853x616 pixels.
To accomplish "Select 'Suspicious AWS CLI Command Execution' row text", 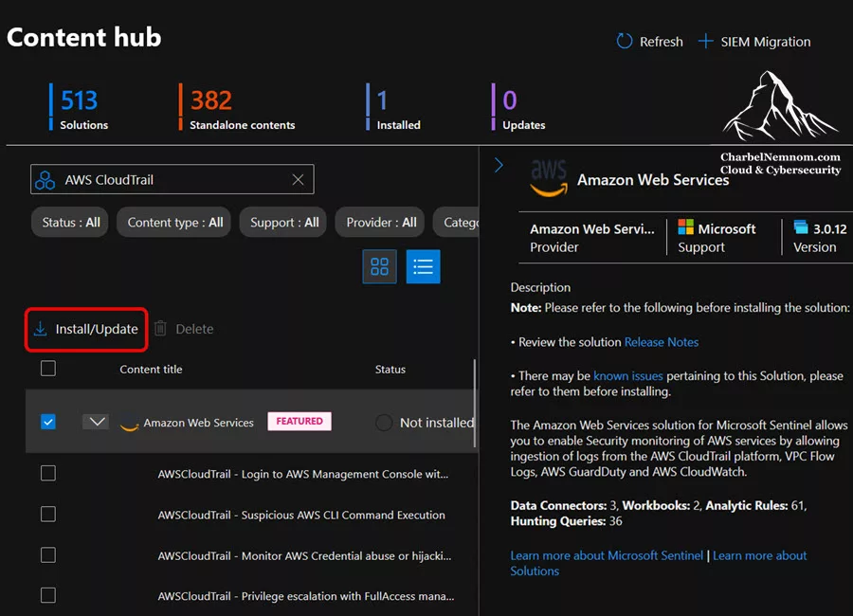I will pos(301,515).
